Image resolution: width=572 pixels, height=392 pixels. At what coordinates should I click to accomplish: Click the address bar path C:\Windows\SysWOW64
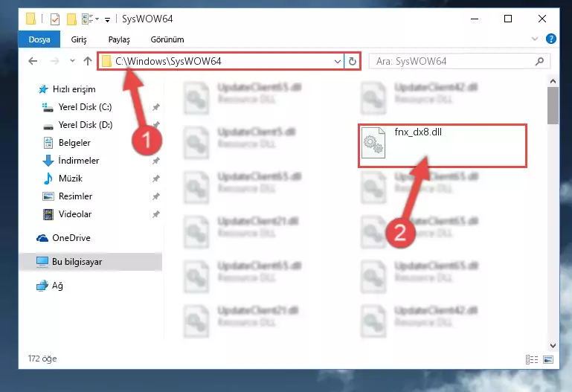[168, 61]
